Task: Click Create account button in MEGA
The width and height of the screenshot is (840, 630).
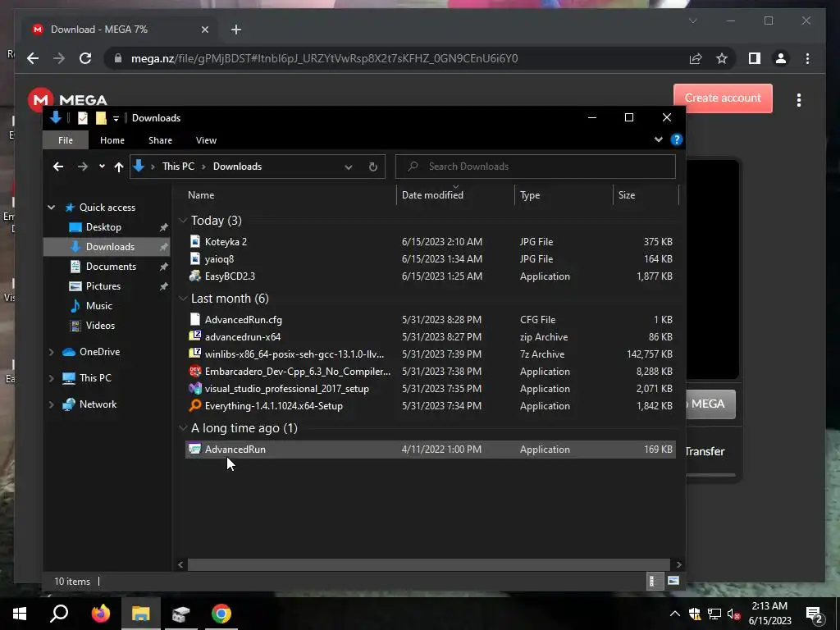Action: [723, 98]
